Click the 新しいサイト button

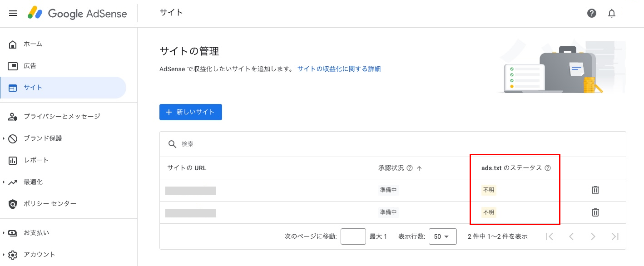[191, 112]
